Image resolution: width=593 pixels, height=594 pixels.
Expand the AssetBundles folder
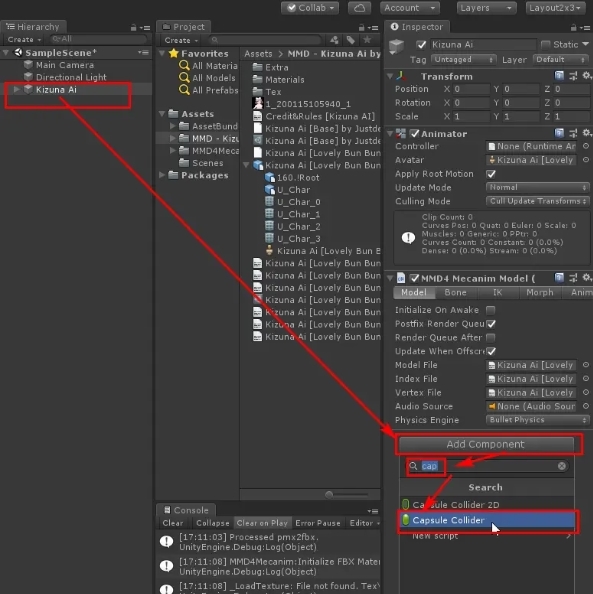pos(172,126)
